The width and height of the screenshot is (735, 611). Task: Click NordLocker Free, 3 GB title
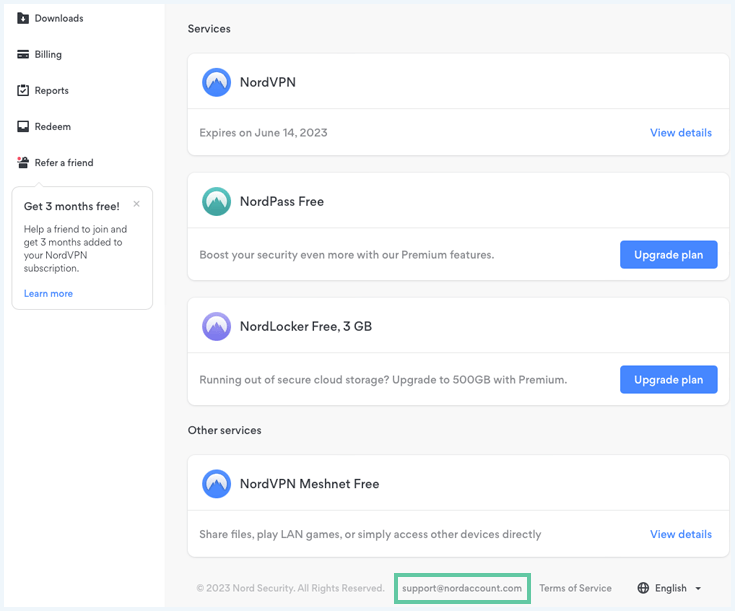(x=306, y=326)
